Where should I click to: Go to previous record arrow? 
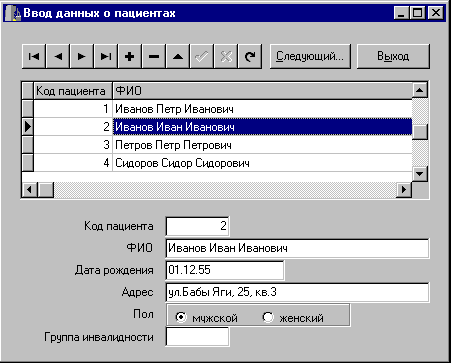[x=58, y=56]
